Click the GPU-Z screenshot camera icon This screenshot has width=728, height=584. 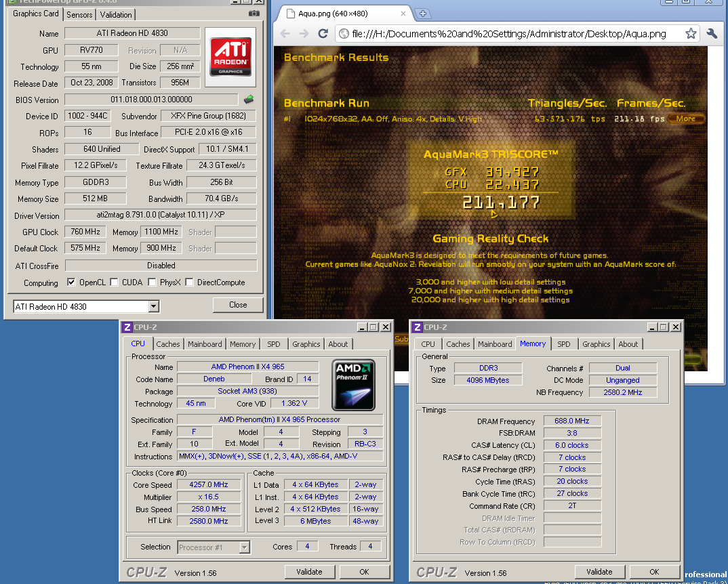[x=254, y=14]
